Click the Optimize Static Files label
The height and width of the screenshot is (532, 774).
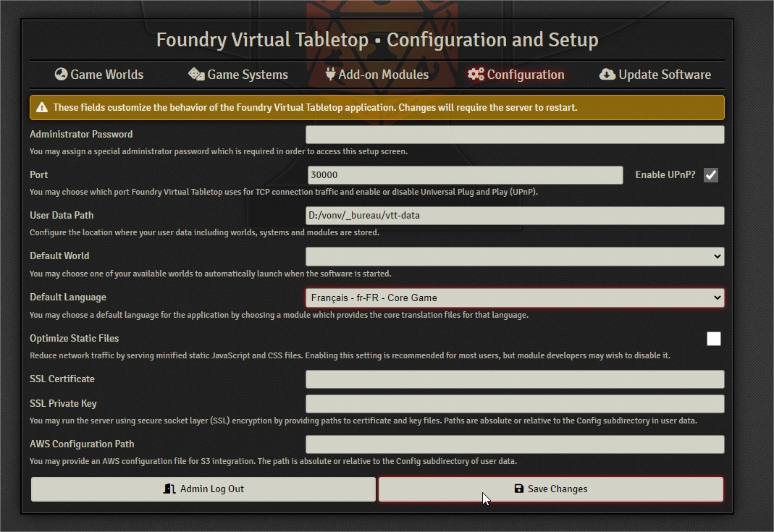(x=74, y=338)
